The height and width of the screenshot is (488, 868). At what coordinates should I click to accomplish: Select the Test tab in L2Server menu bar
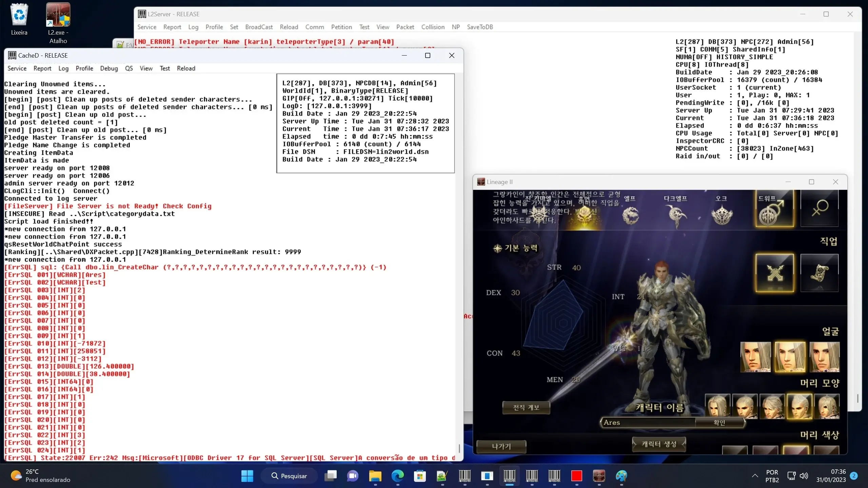click(364, 27)
